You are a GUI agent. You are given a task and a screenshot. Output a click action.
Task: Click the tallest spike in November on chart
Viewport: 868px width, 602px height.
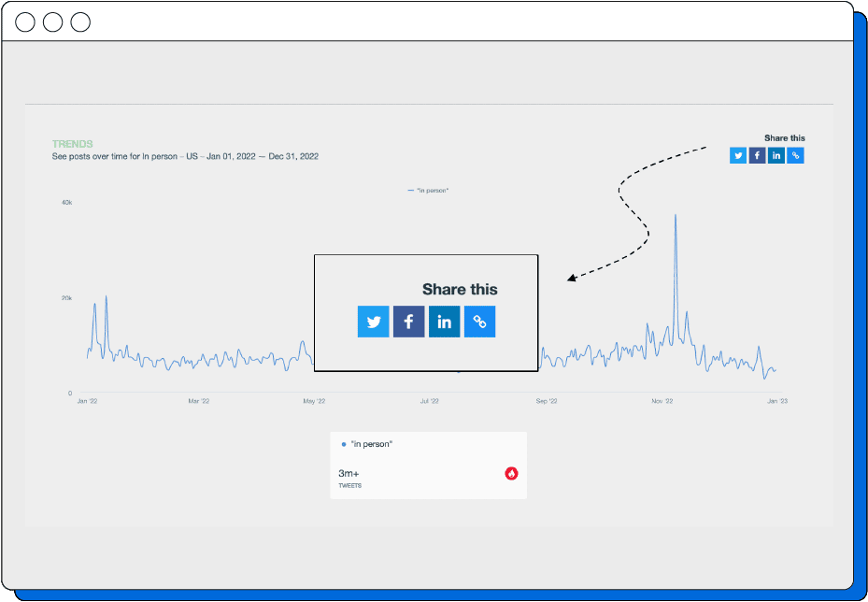[x=676, y=217]
